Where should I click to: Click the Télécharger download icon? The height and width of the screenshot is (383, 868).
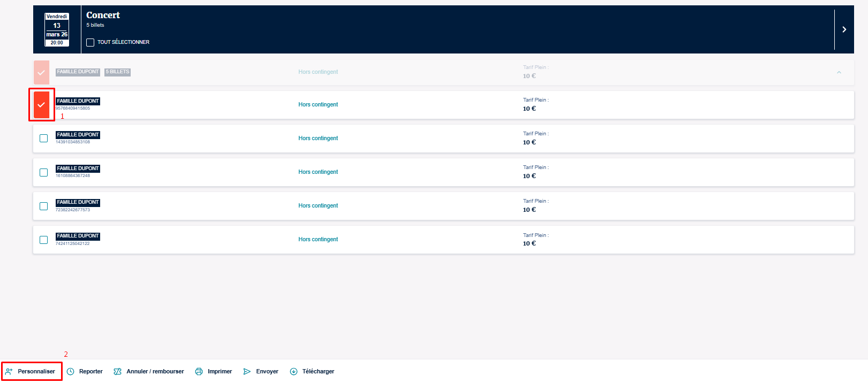click(293, 371)
